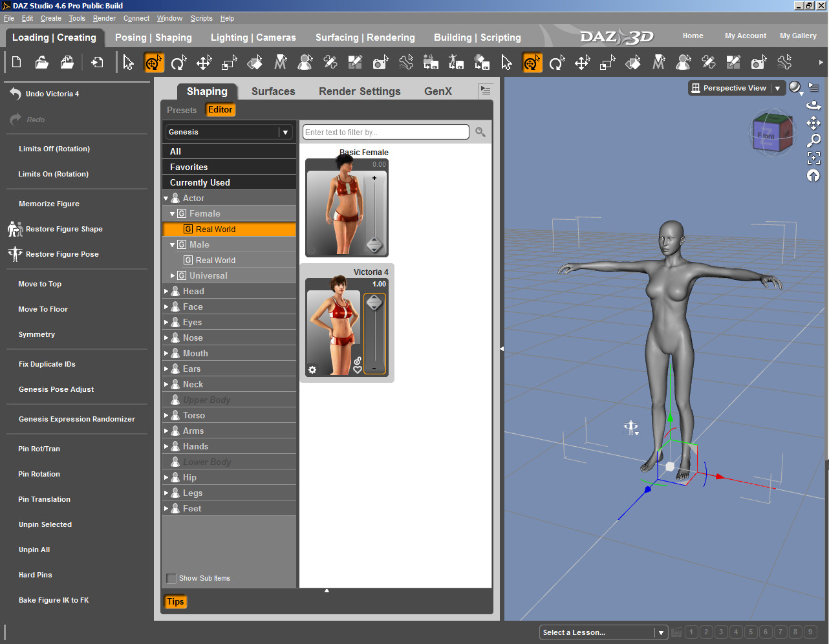Click Move To Floor button

[x=43, y=309]
